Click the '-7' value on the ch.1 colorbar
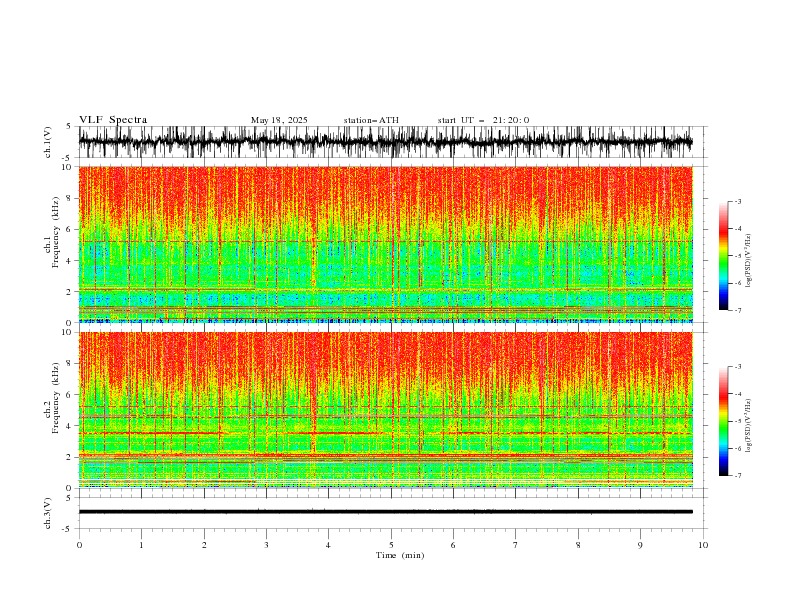 (x=736, y=310)
